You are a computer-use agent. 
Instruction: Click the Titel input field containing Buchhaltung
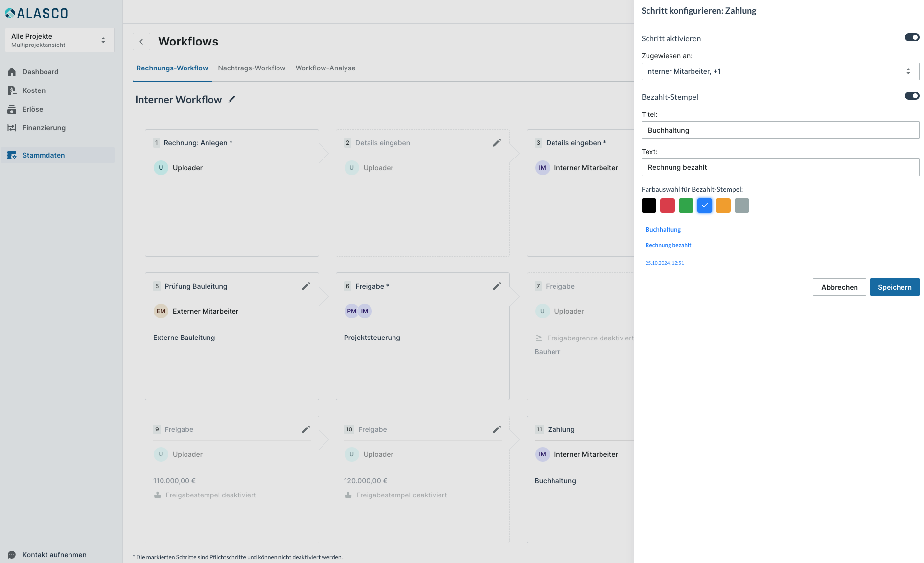click(780, 130)
